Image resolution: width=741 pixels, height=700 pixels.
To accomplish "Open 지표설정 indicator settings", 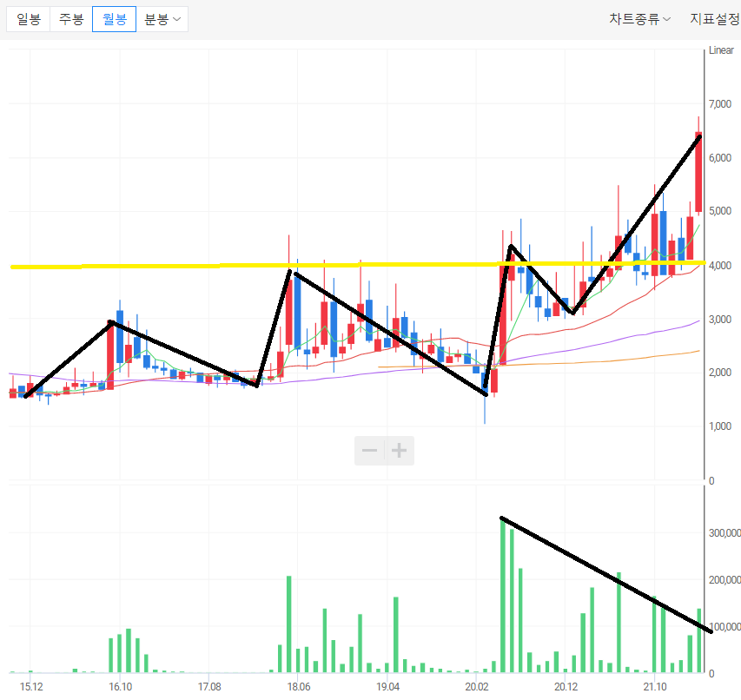I will tap(715, 19).
